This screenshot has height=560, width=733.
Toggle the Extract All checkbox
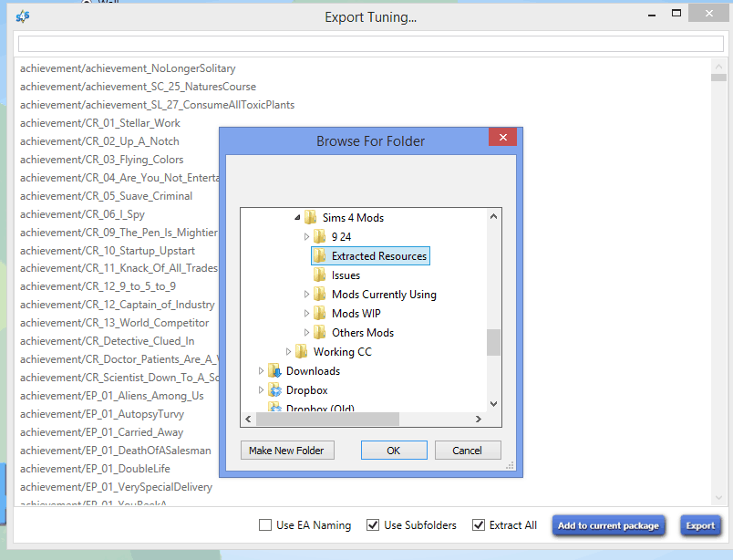tap(478, 525)
